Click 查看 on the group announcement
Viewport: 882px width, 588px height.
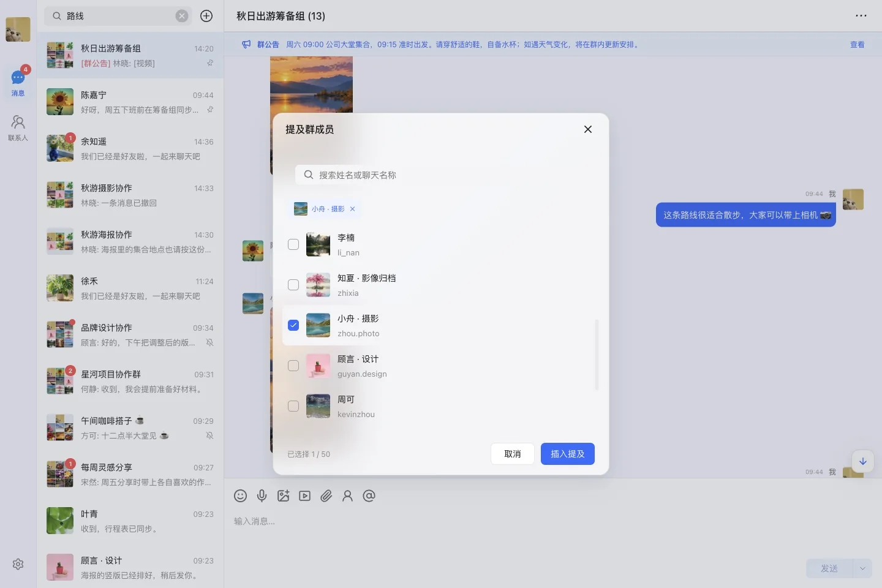point(858,45)
